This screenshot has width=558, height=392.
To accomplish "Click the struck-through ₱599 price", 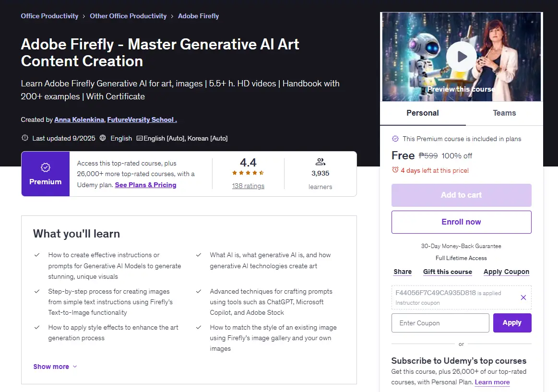I will [428, 155].
